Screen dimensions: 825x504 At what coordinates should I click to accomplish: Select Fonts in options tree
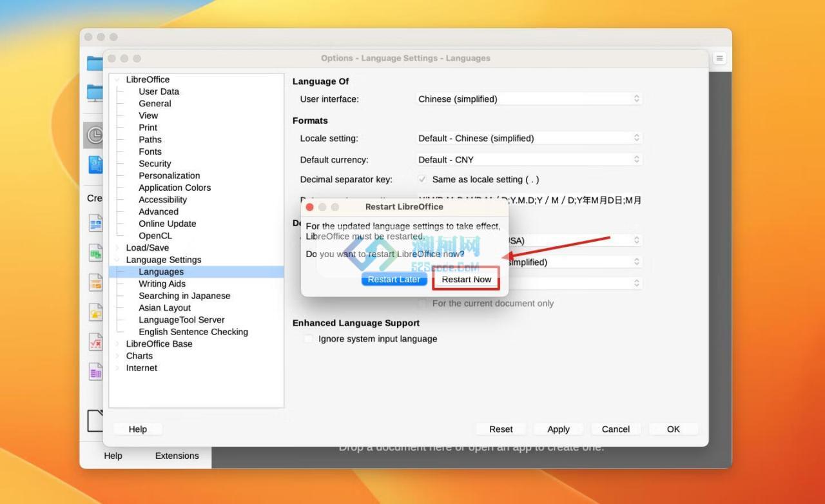[150, 151]
